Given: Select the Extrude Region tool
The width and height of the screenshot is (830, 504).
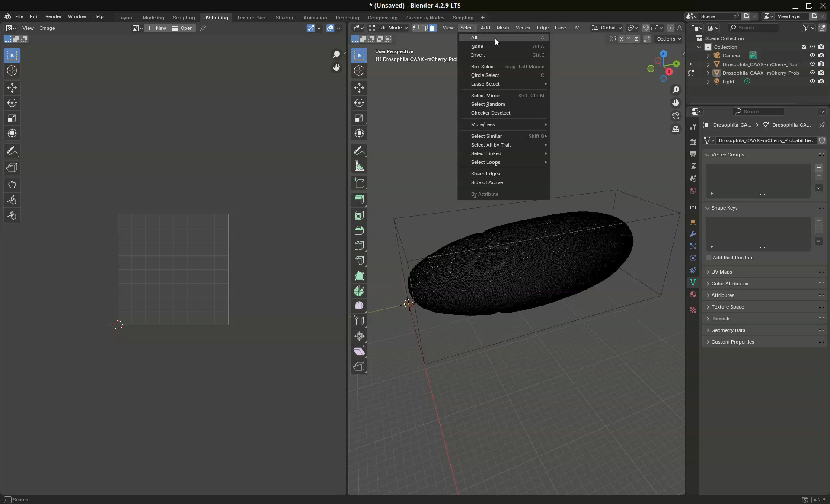Looking at the screenshot, I should click(x=359, y=200).
